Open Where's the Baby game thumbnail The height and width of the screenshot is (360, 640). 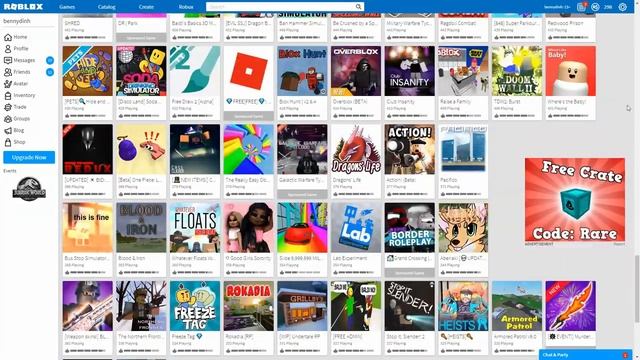pyautogui.click(x=571, y=71)
